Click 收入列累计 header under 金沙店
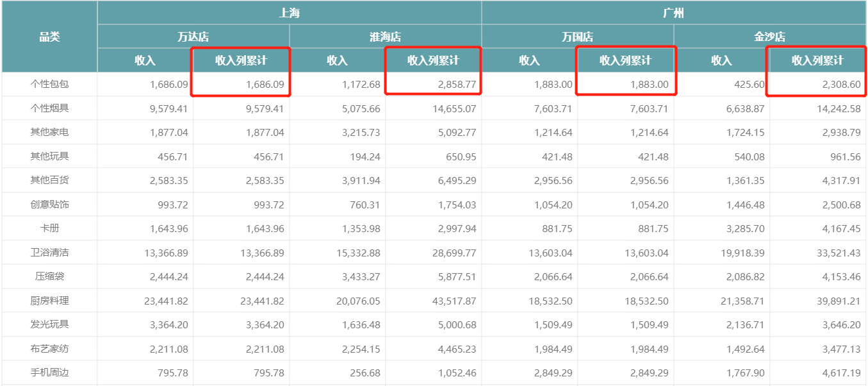This screenshot has width=868, height=386. pyautogui.click(x=818, y=60)
